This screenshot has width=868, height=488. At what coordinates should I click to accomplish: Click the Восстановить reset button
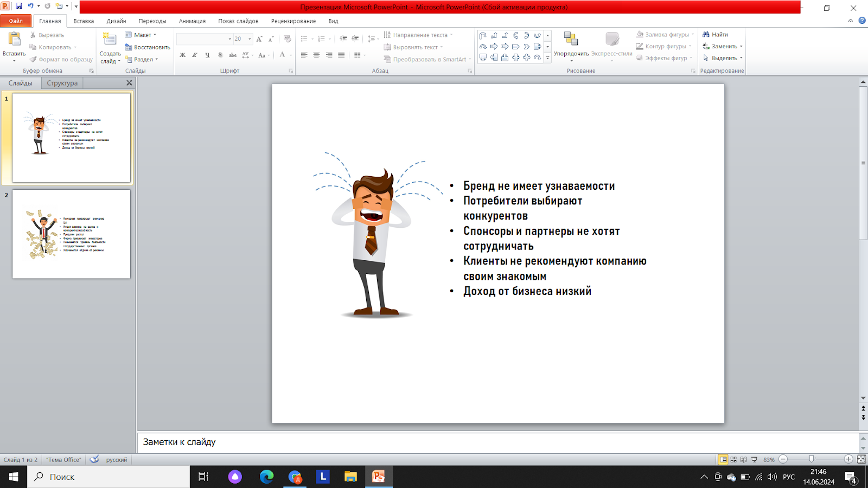pyautogui.click(x=148, y=47)
